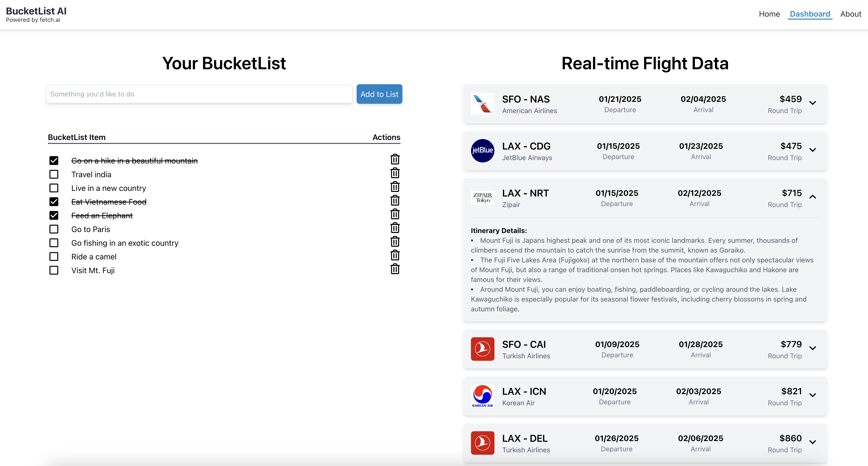Click the JetBlue Airways logo
The height and width of the screenshot is (466, 868).
tap(482, 151)
